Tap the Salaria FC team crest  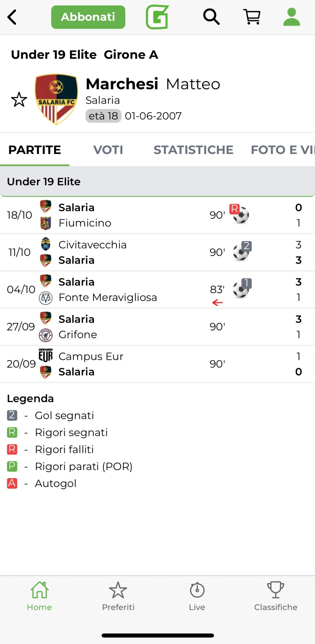[x=56, y=99]
